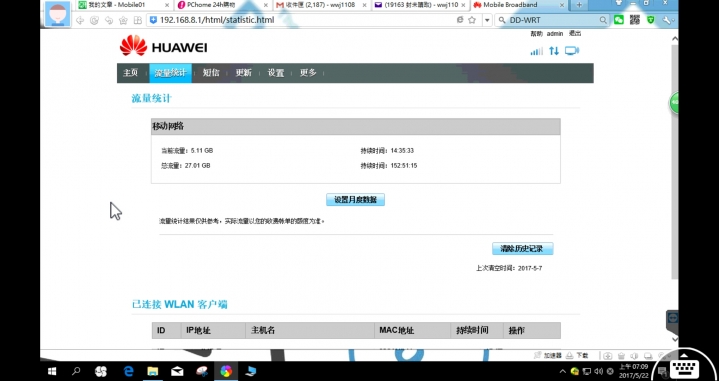Open the signal strength indicator icon

tap(536, 51)
